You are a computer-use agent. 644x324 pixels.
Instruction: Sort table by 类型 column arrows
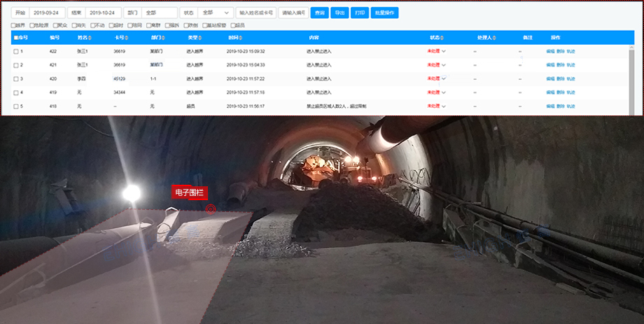point(199,37)
